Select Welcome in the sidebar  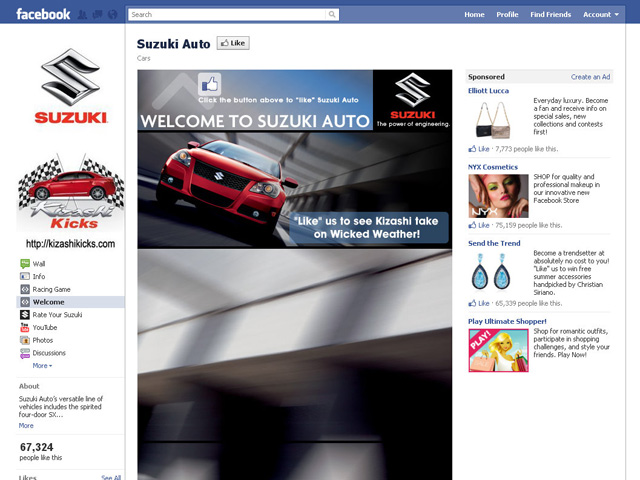tap(49, 302)
